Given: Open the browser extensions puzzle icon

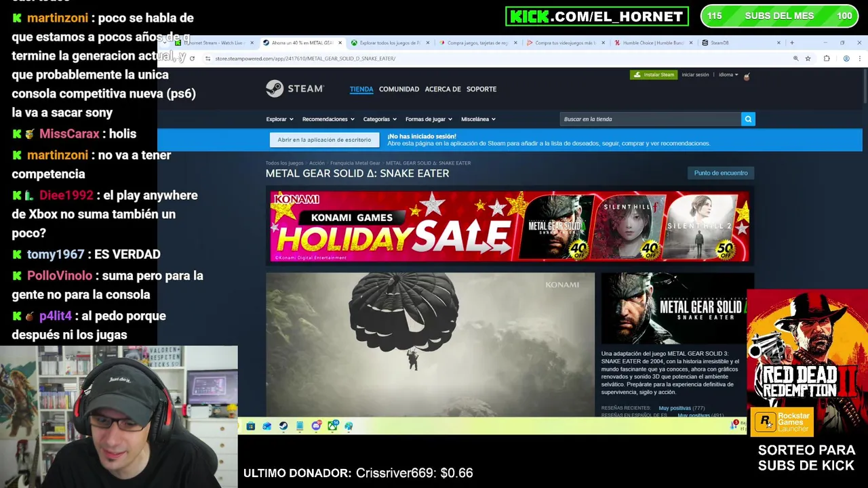Looking at the screenshot, I should click(x=827, y=58).
